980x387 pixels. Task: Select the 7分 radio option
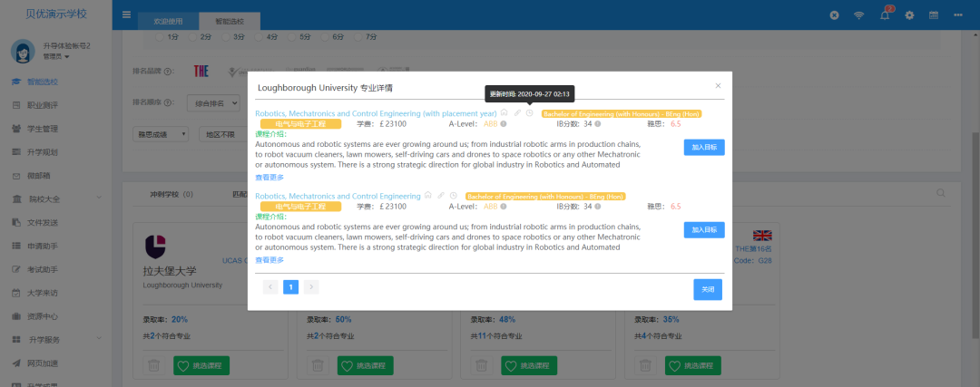[x=359, y=37]
